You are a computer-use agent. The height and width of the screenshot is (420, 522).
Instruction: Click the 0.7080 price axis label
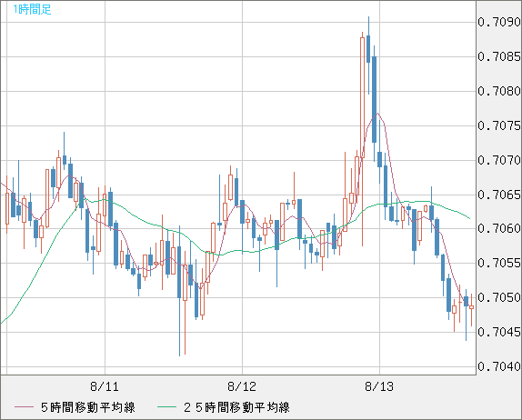click(499, 91)
